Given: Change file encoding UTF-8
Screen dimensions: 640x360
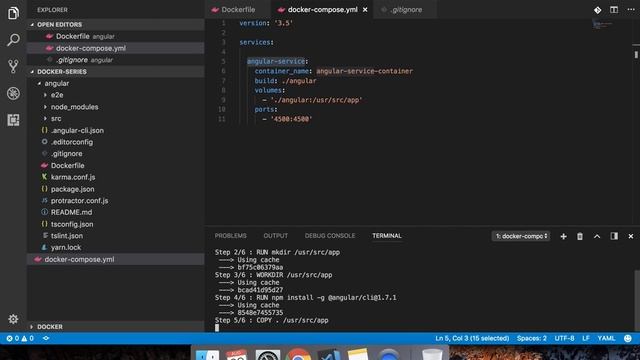Looking at the screenshot, I should [564, 338].
